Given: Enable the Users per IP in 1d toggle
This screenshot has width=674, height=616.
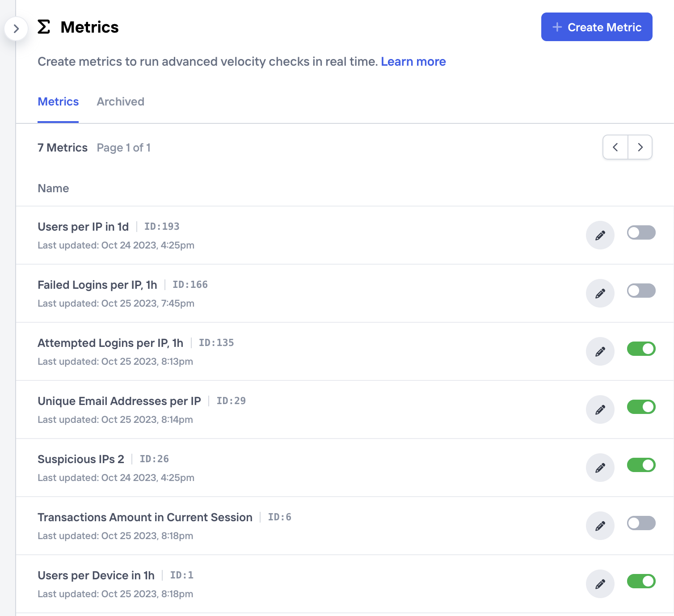Looking at the screenshot, I should pyautogui.click(x=641, y=232).
